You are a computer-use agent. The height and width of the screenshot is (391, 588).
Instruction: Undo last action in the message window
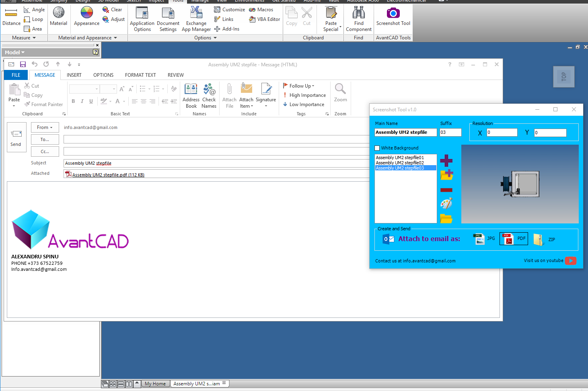[x=35, y=64]
